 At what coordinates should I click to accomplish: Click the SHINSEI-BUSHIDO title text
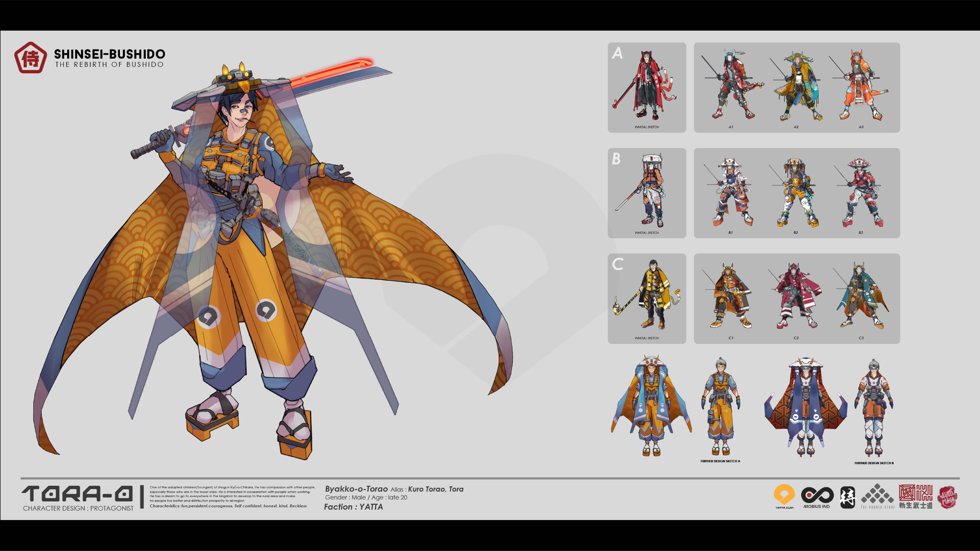coord(110,54)
